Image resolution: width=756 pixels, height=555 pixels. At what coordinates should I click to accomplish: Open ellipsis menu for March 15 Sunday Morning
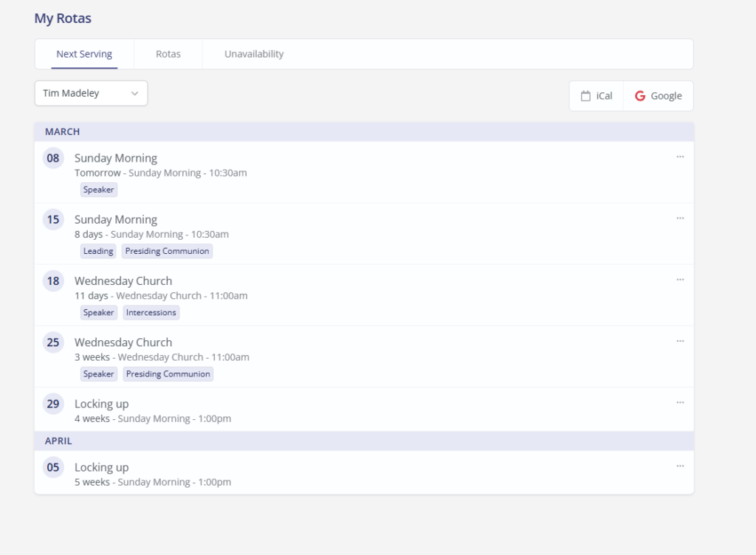[x=680, y=218]
